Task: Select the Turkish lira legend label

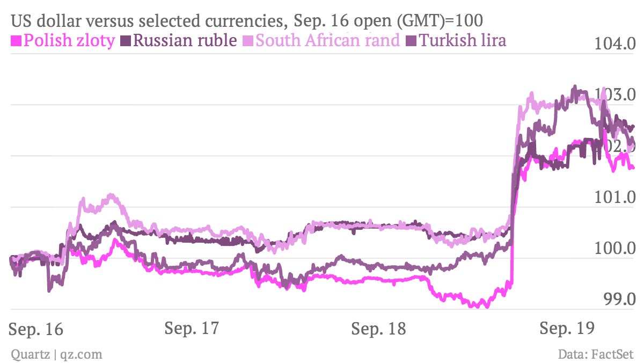Action: pos(462,40)
